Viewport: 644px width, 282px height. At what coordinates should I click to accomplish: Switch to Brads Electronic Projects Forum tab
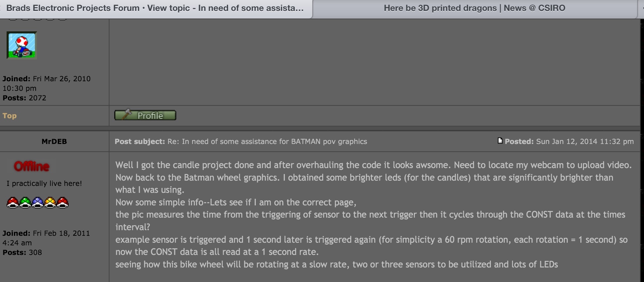pos(155,8)
